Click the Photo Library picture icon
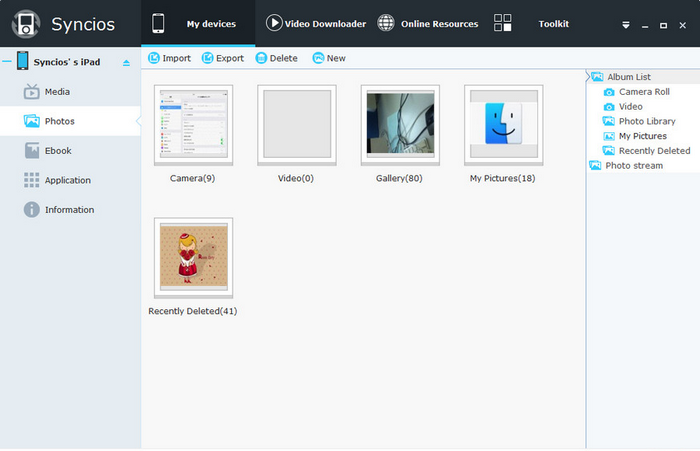 [x=608, y=121]
